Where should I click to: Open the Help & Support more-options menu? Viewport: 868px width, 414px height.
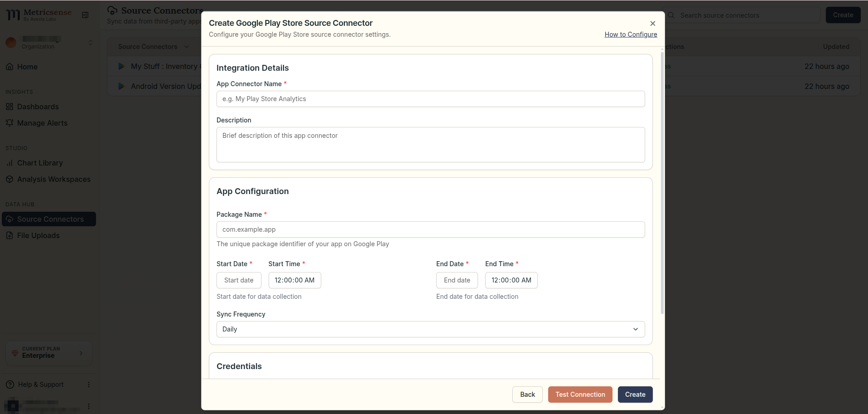click(89, 385)
